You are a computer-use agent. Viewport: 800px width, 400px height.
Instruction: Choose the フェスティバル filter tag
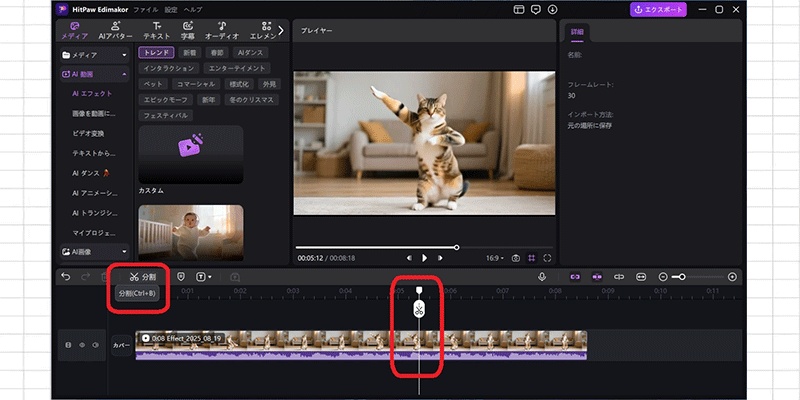pos(165,116)
